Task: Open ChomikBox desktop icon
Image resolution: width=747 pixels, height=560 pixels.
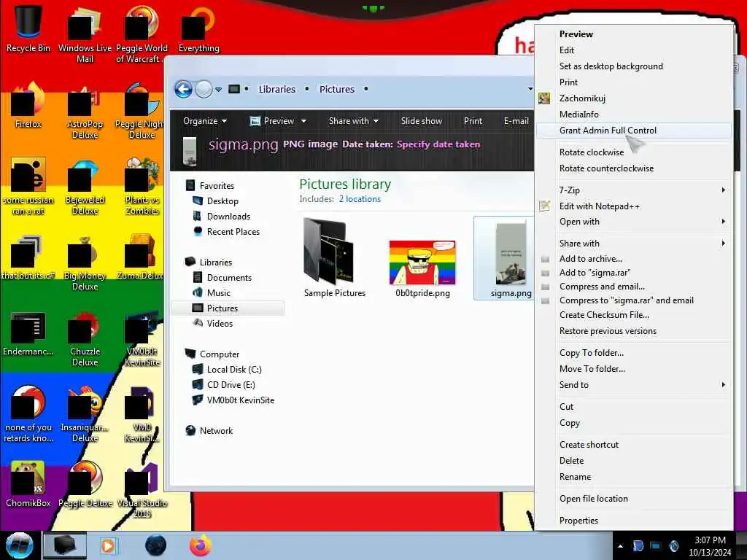Action: tap(28, 484)
